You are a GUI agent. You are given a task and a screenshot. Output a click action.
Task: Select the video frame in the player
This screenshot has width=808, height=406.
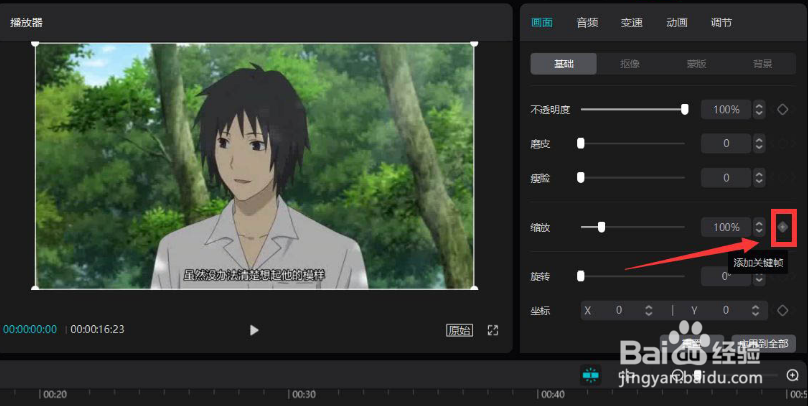point(255,166)
